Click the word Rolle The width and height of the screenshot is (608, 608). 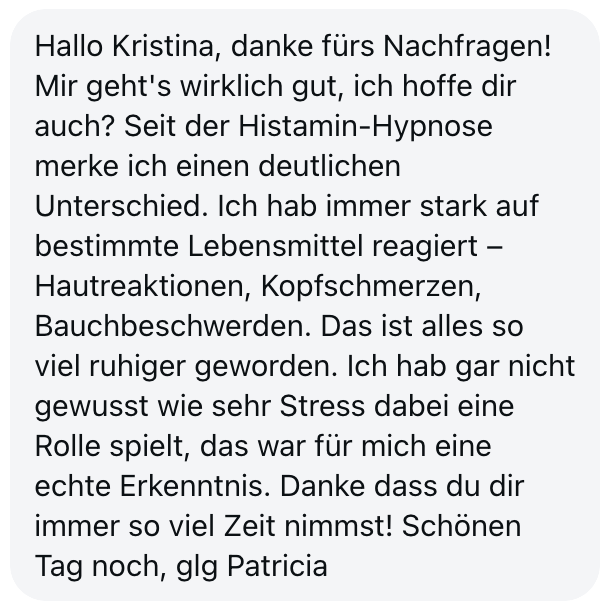click(x=68, y=446)
